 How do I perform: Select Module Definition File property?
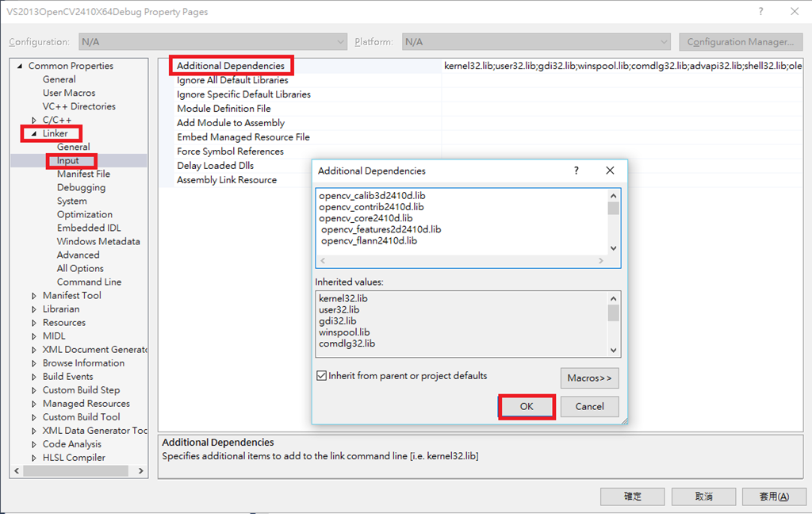pyautogui.click(x=224, y=109)
